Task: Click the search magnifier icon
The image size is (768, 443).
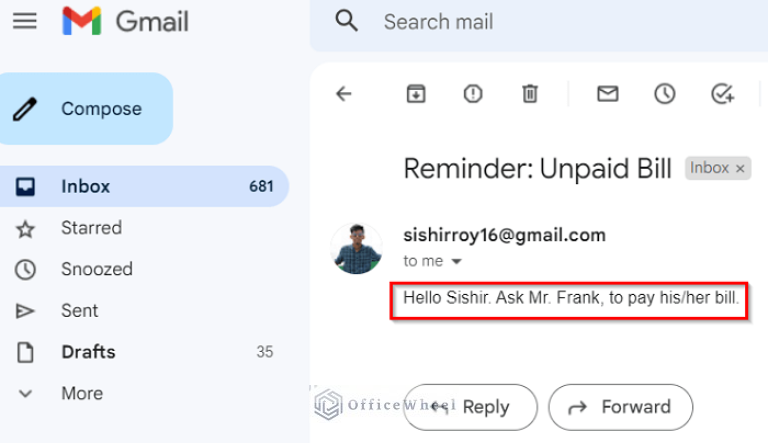Action: [x=347, y=21]
